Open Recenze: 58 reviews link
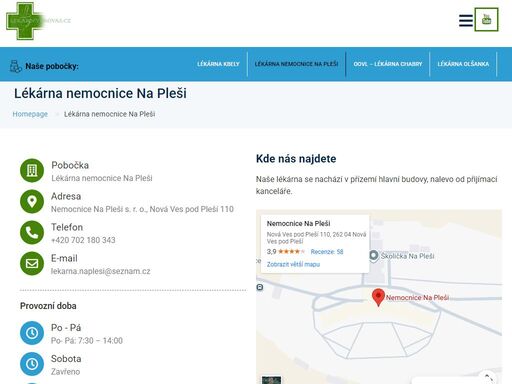 click(327, 252)
